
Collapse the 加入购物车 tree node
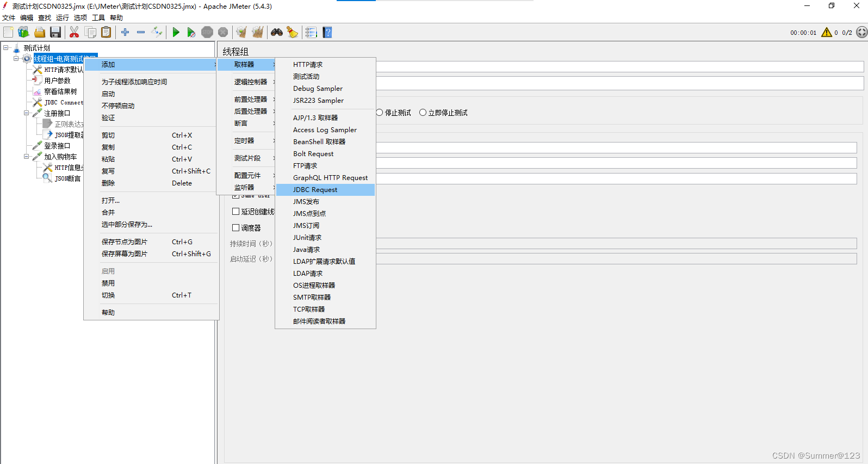click(x=27, y=157)
